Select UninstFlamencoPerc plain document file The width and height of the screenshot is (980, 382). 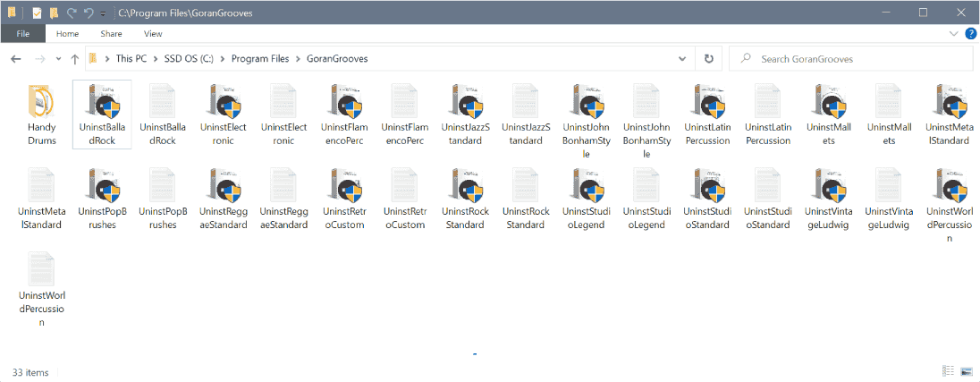tap(405, 115)
